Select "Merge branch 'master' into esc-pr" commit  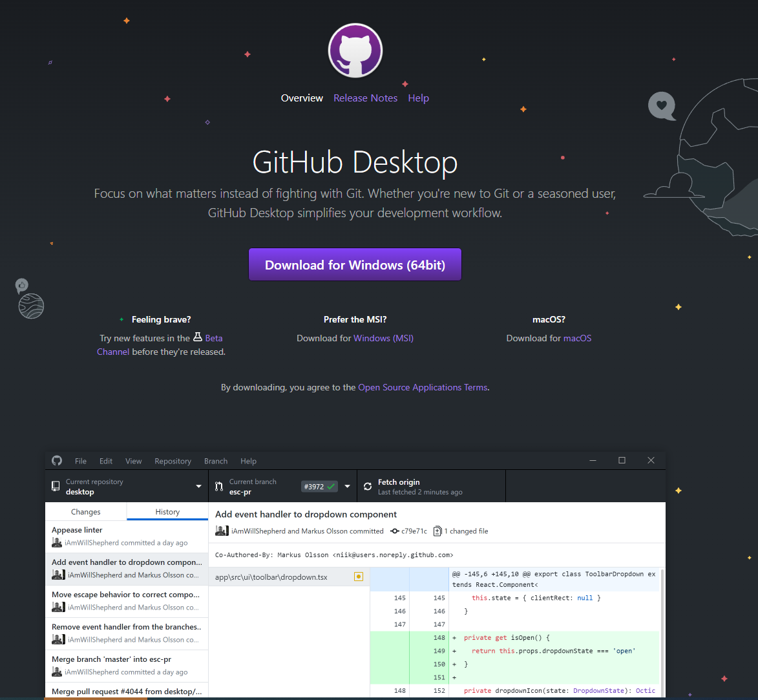(127, 666)
